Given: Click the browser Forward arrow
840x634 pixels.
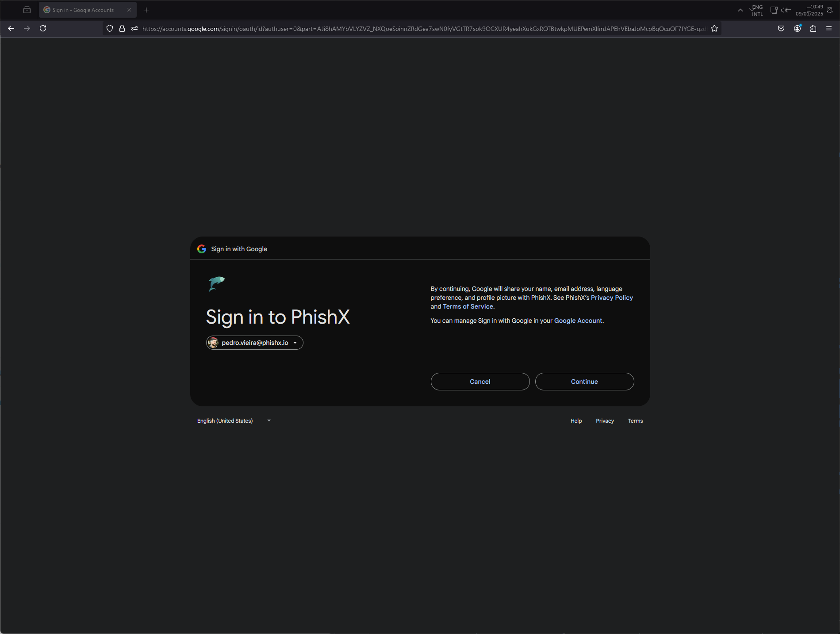Looking at the screenshot, I should click(x=27, y=28).
